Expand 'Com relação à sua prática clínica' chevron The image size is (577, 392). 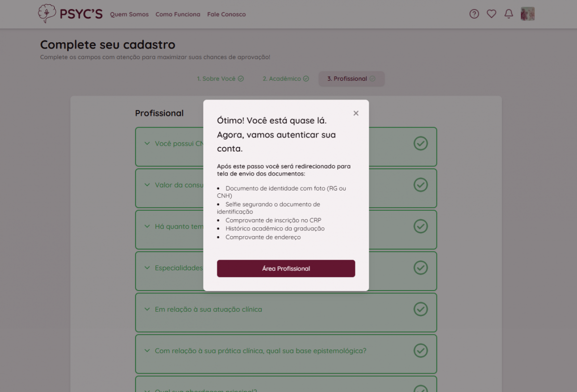pos(147,351)
